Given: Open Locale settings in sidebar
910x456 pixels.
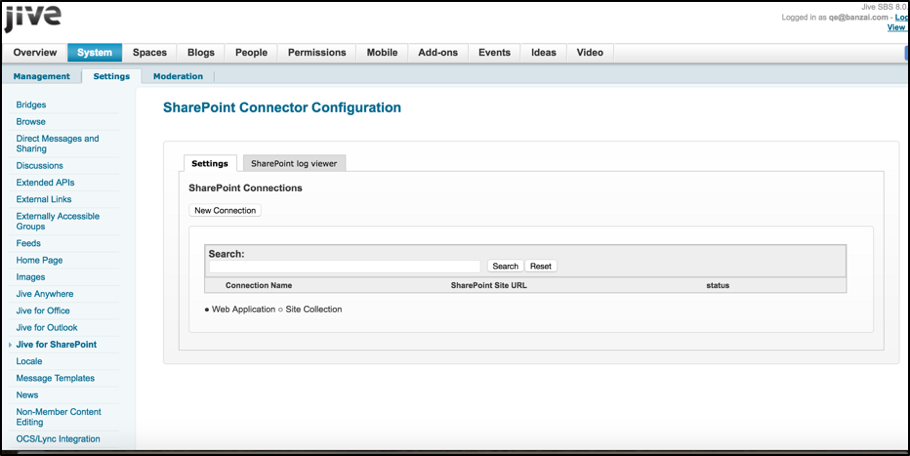Looking at the screenshot, I should (x=29, y=361).
